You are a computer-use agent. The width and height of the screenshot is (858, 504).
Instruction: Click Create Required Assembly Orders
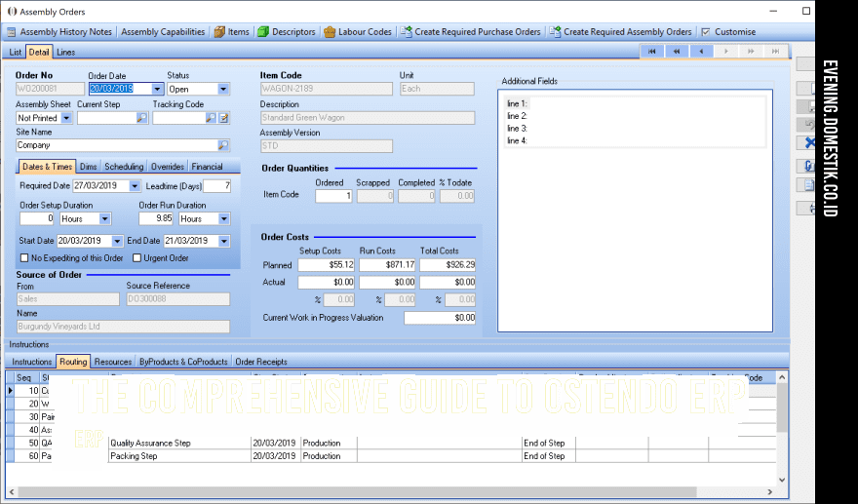tap(620, 32)
